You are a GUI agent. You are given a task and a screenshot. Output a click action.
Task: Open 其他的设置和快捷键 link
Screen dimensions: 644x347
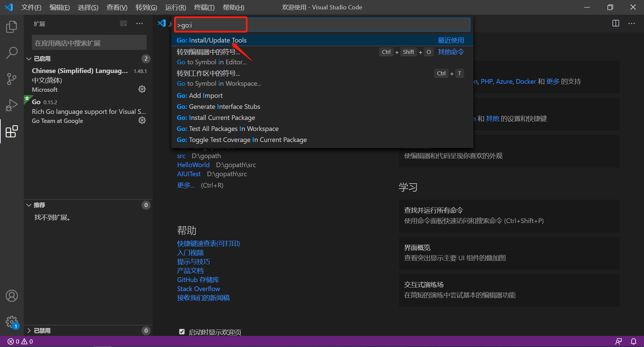point(492,119)
